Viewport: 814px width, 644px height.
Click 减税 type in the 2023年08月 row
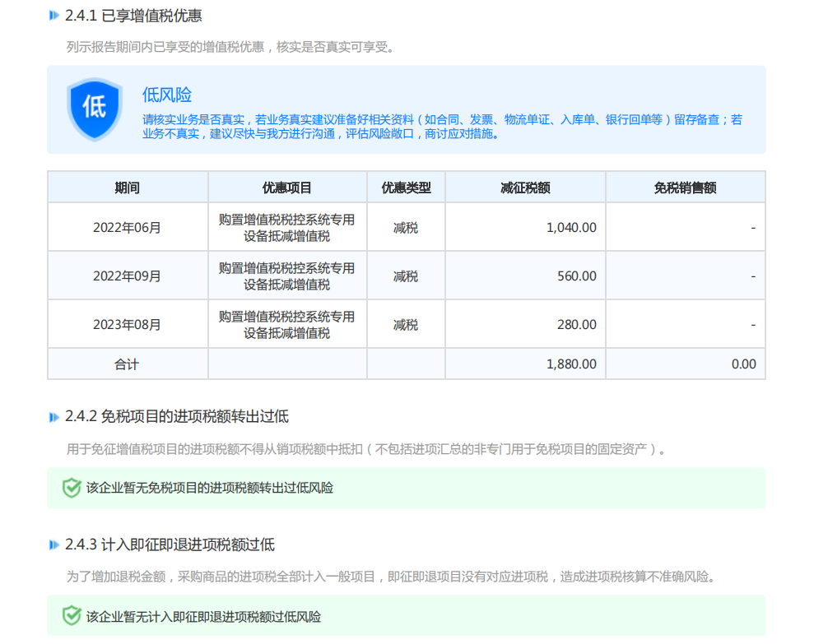click(406, 325)
